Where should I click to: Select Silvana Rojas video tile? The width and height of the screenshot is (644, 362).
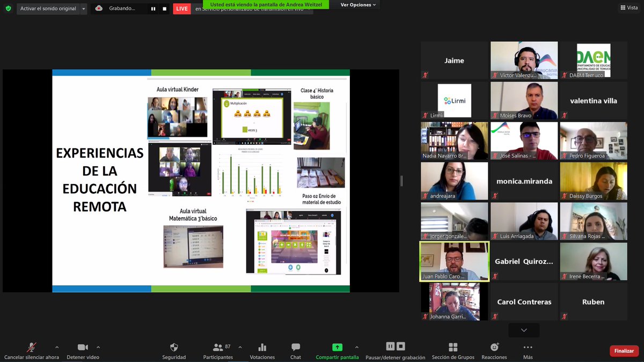594,221
